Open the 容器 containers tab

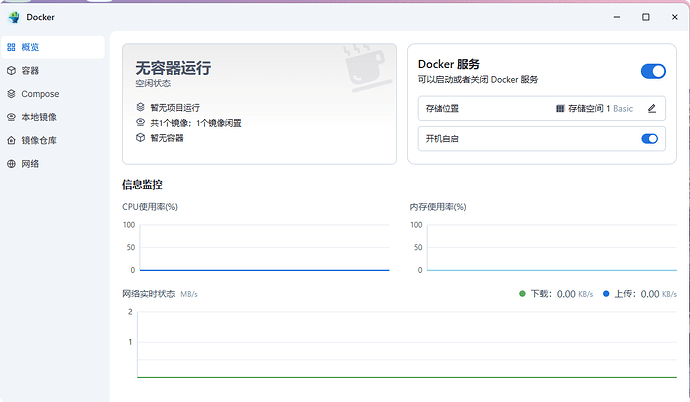tap(53, 70)
